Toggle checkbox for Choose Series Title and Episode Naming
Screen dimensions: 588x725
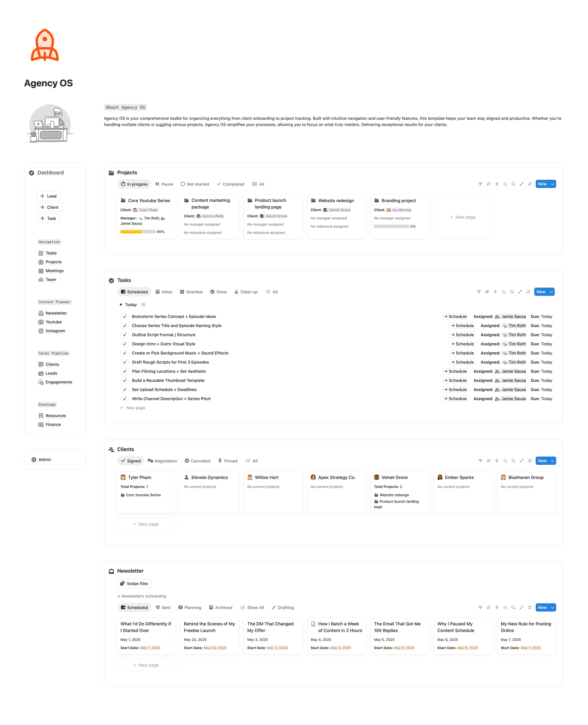click(x=125, y=326)
